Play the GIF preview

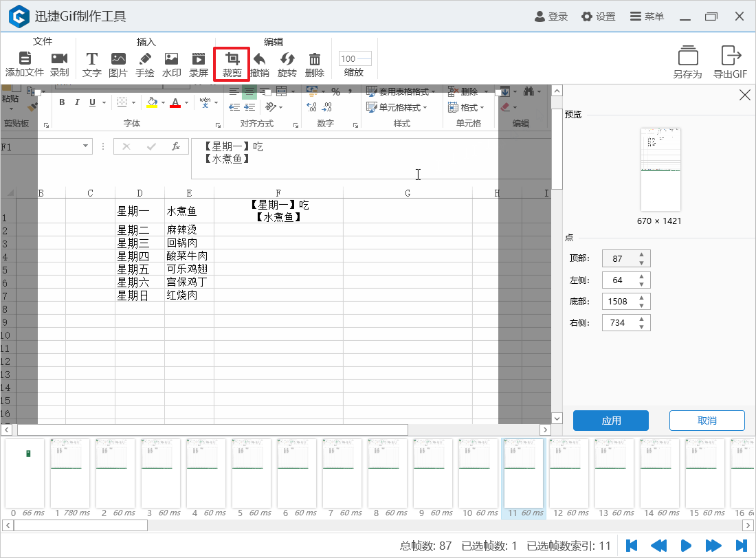tap(686, 546)
